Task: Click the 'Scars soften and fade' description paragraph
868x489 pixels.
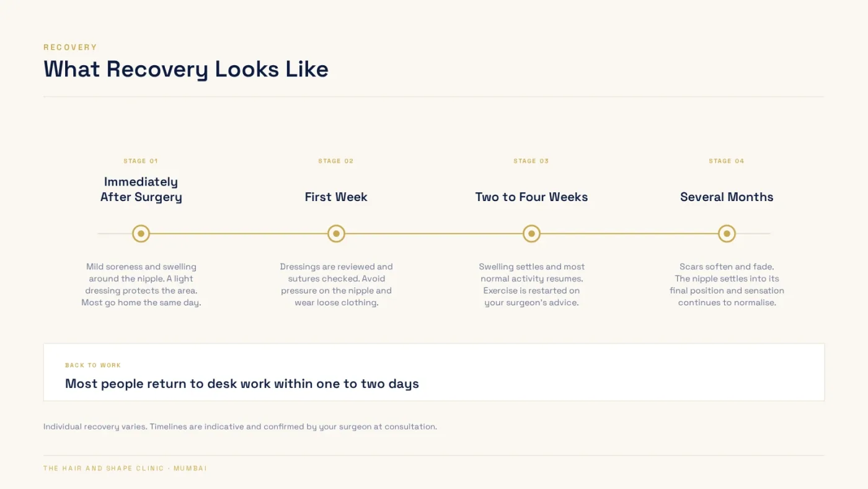Action: tap(727, 285)
